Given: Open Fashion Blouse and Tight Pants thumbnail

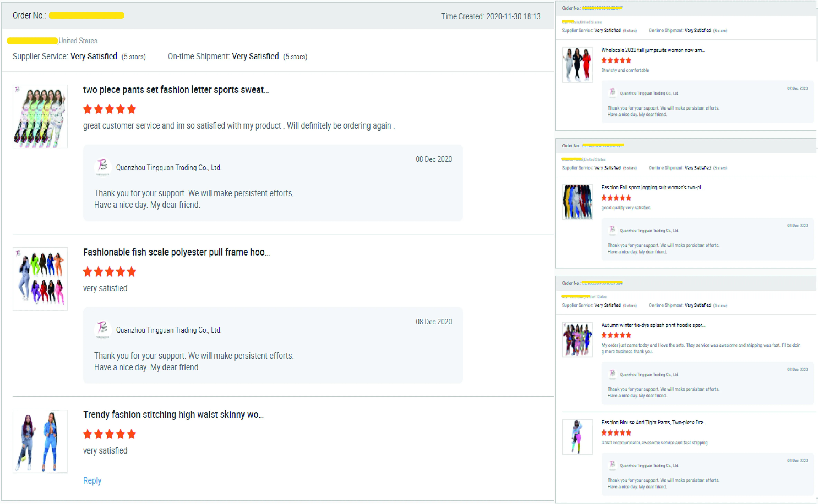Looking at the screenshot, I should (577, 437).
